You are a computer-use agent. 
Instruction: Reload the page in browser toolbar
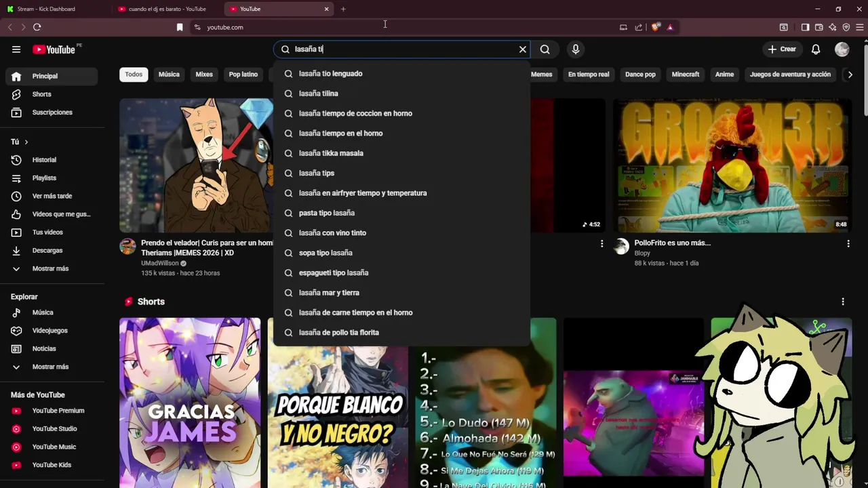pos(37,27)
